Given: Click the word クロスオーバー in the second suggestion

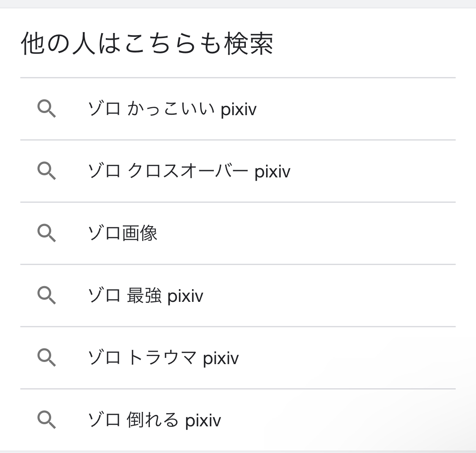Looking at the screenshot, I should coord(187,171).
